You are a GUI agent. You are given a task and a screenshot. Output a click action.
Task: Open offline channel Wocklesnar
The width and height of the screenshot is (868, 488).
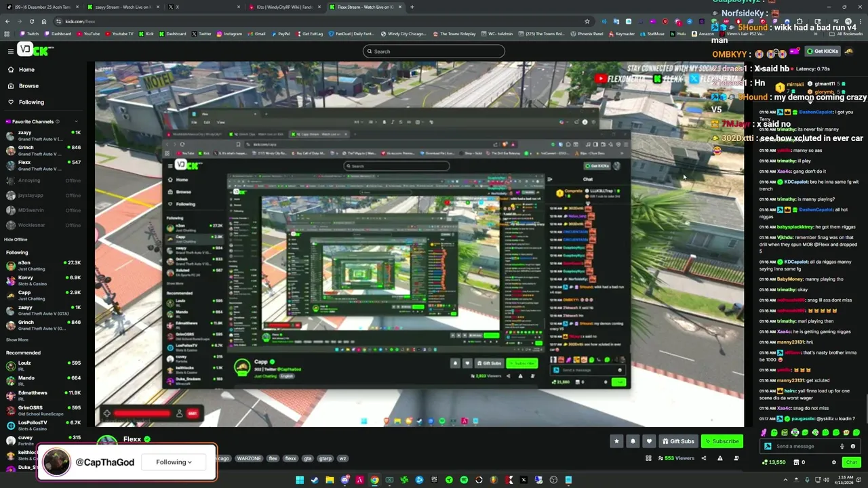42,225
